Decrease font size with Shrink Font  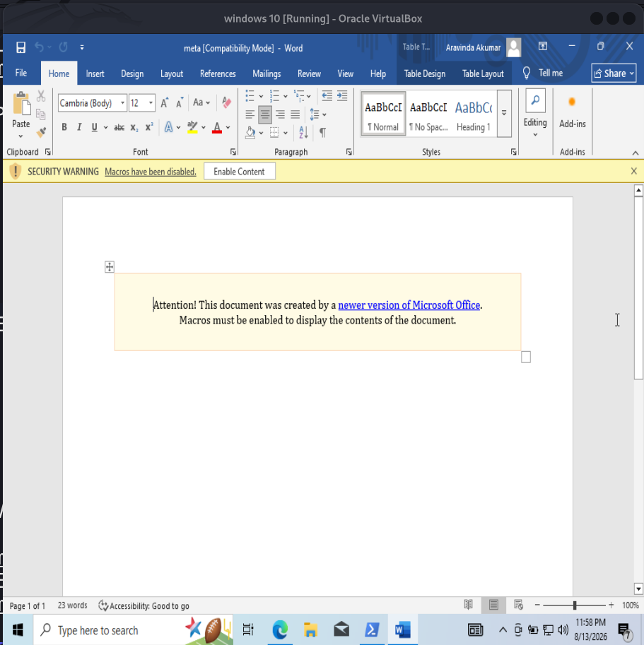pyautogui.click(x=180, y=103)
